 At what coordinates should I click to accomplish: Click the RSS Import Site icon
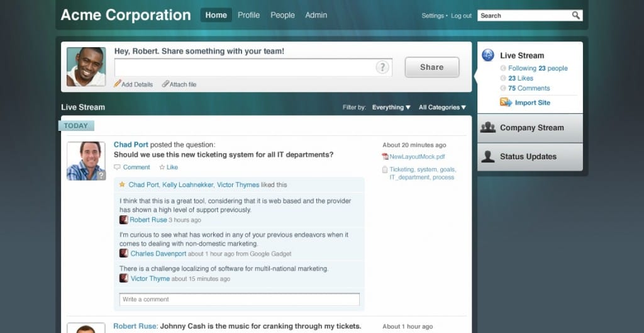point(506,103)
